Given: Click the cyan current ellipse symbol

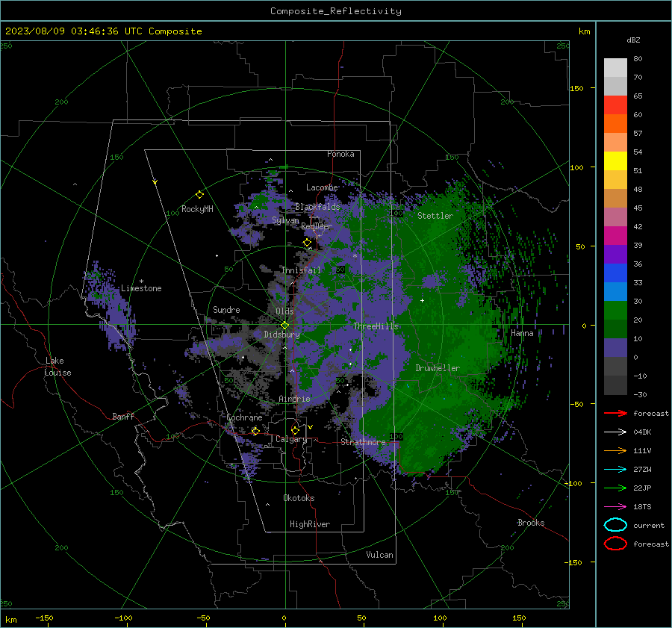Looking at the screenshot, I should (615, 525).
